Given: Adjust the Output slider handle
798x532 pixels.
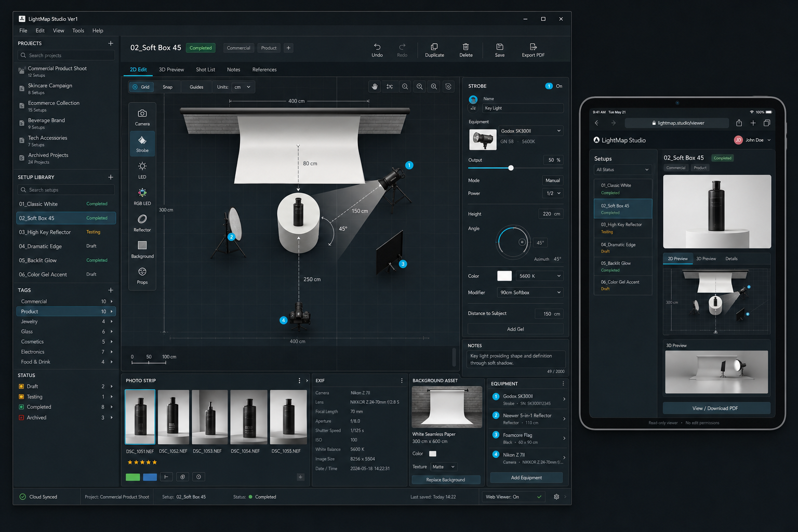Looking at the screenshot, I should [x=511, y=168].
